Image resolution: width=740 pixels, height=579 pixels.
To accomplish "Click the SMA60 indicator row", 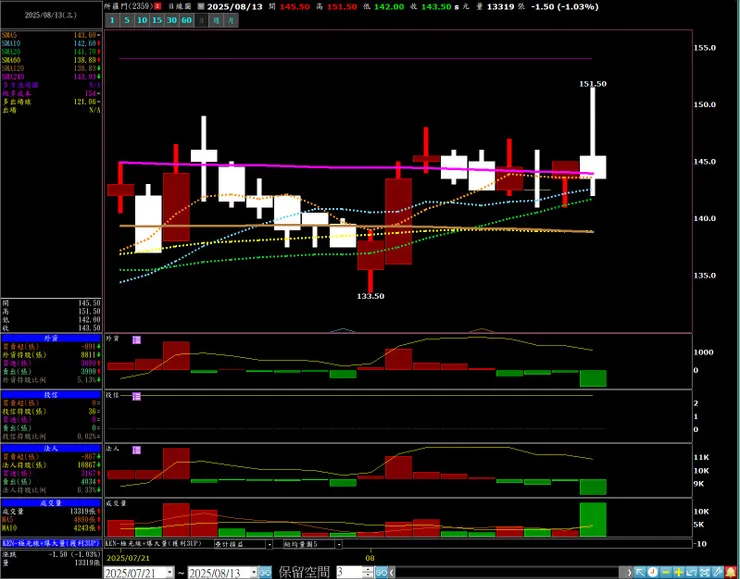I will pyautogui.click(x=51, y=60).
